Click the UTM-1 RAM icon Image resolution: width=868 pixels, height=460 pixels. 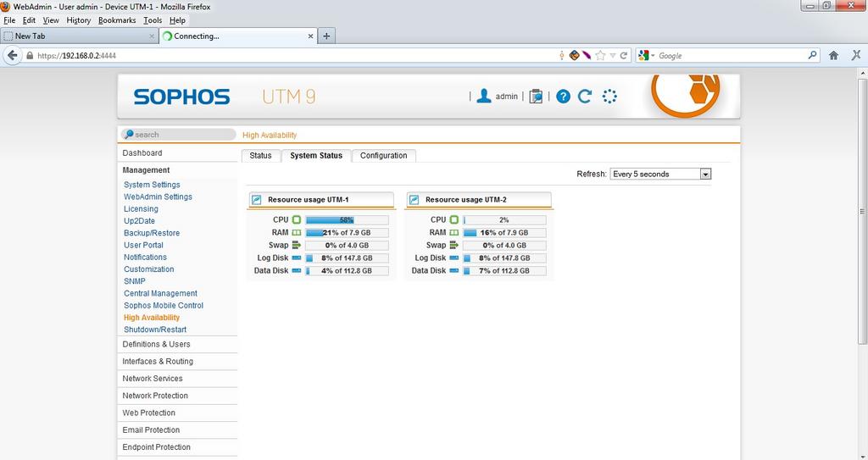tap(296, 232)
